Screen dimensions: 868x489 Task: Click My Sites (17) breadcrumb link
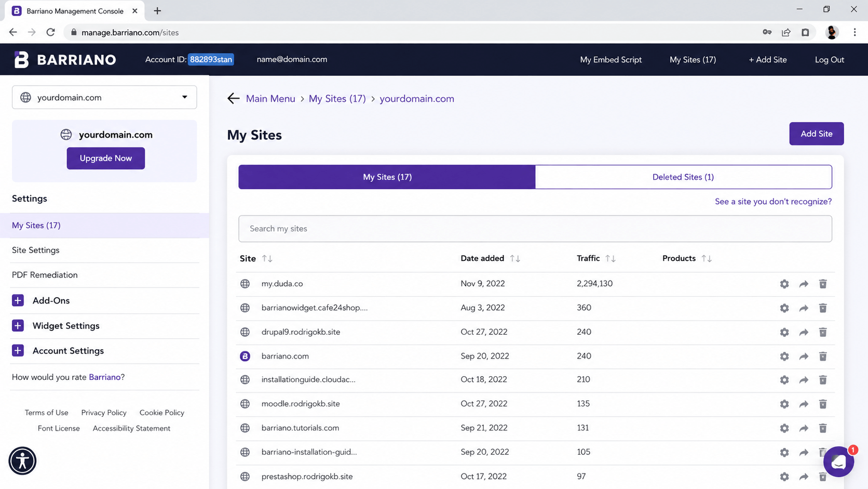click(x=337, y=99)
